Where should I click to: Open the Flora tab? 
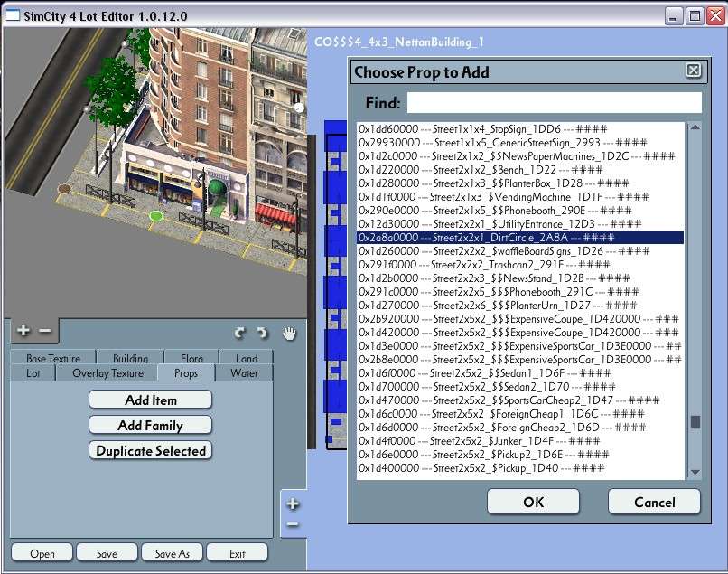pyautogui.click(x=191, y=358)
